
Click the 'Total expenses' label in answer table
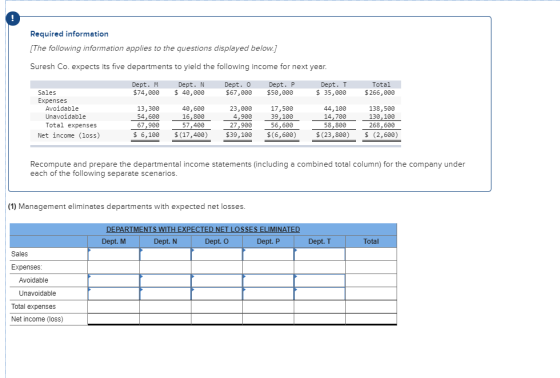(x=34, y=307)
